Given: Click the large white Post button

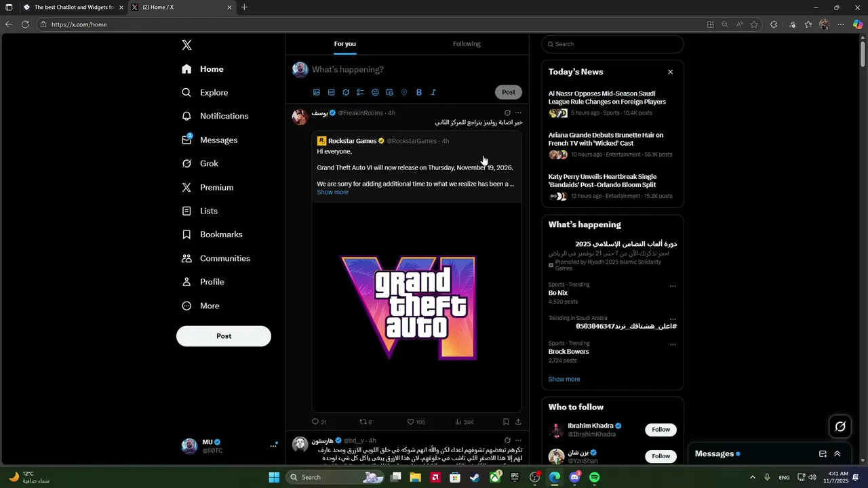Looking at the screenshot, I should pyautogui.click(x=224, y=336).
